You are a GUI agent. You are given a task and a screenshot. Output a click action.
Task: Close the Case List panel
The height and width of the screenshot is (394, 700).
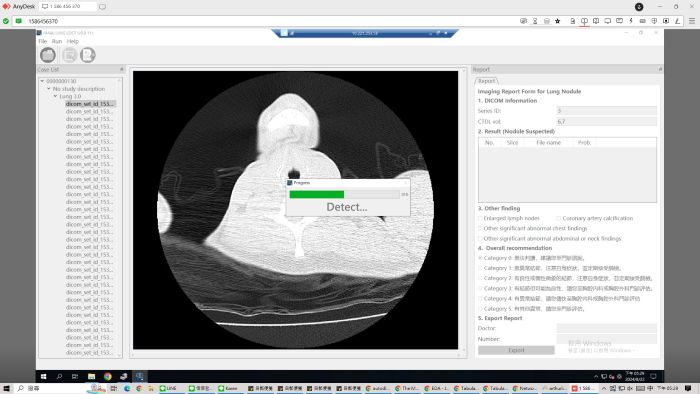tap(122, 69)
